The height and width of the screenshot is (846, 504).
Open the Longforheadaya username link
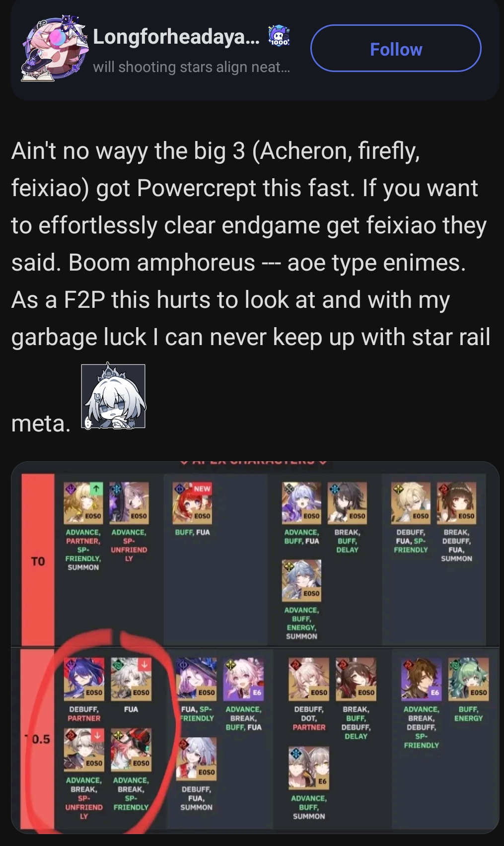pyautogui.click(x=176, y=36)
